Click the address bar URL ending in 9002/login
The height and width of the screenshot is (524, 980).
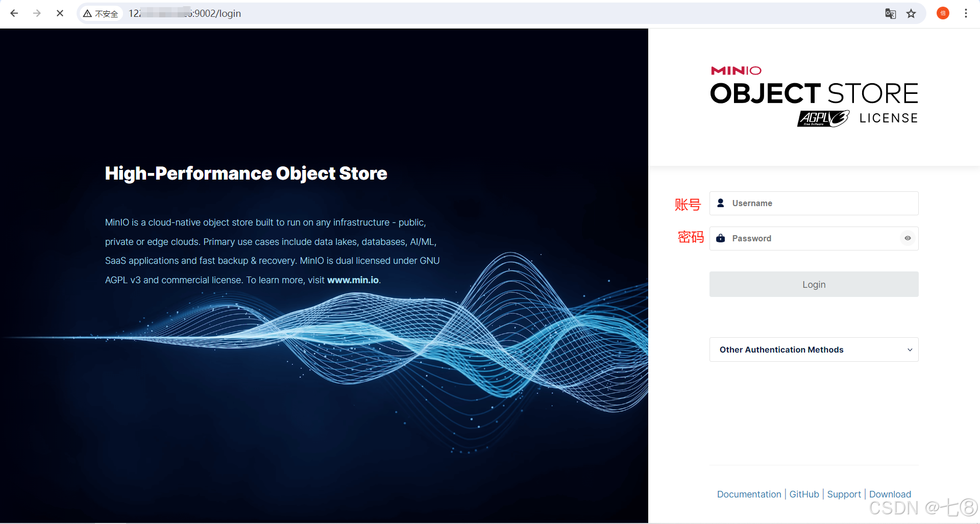(x=185, y=13)
